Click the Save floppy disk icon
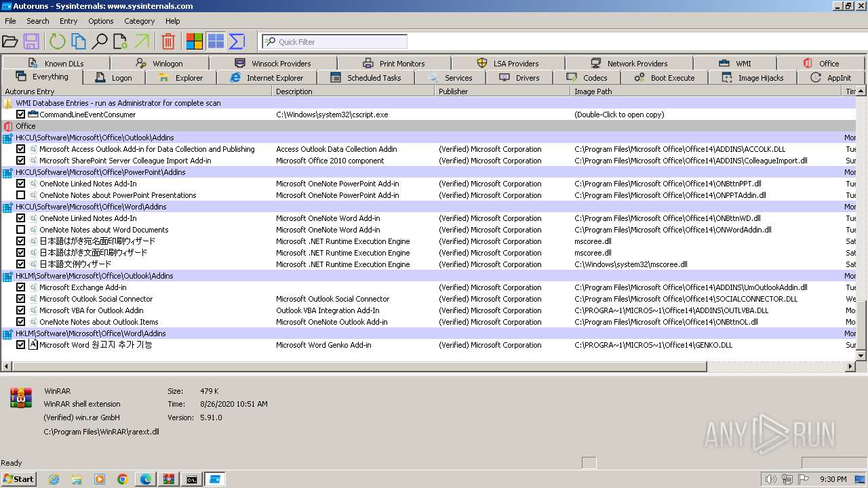868x488 pixels. point(31,41)
